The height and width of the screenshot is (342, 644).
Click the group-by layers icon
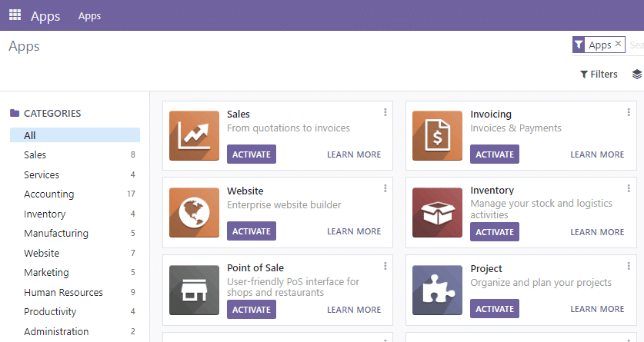click(x=636, y=75)
